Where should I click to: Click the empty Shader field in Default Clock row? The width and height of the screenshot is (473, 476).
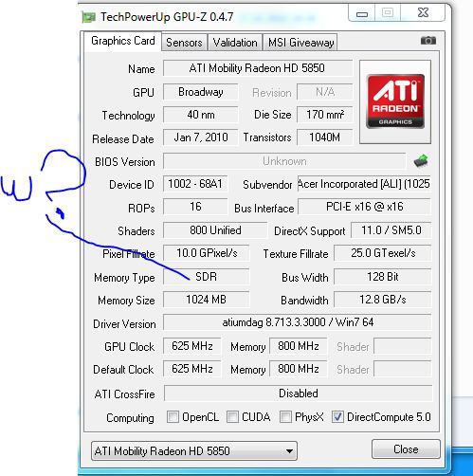(x=402, y=369)
